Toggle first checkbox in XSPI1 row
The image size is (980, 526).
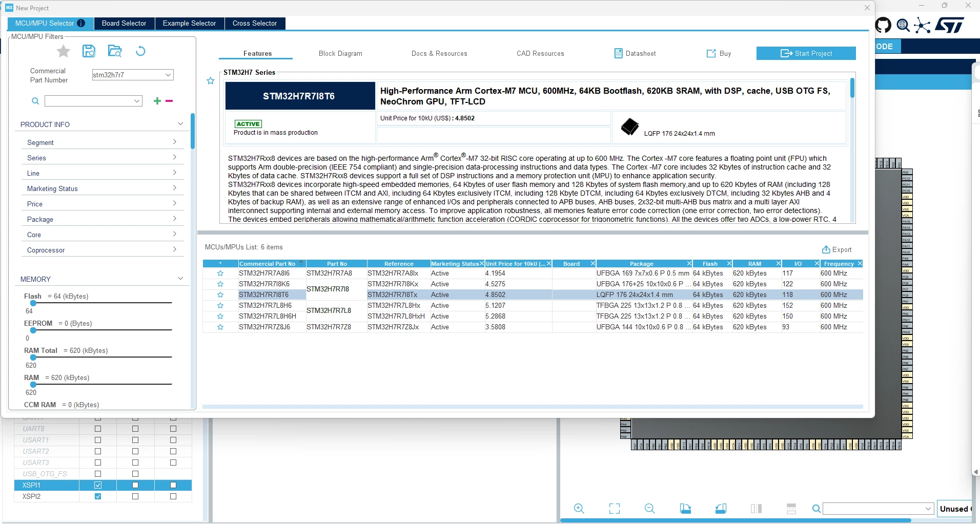point(98,485)
